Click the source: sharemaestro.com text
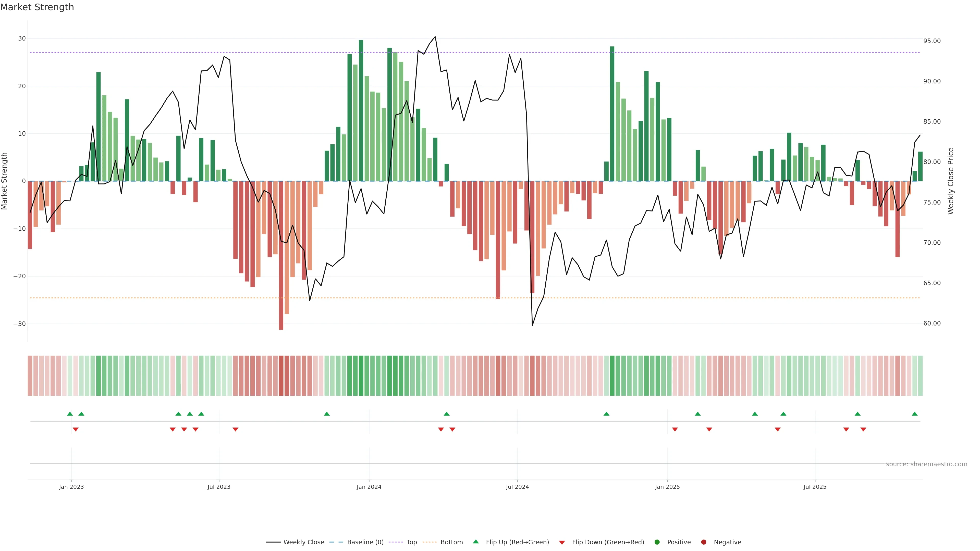Viewport: 980px width, 551px height. [x=926, y=464]
